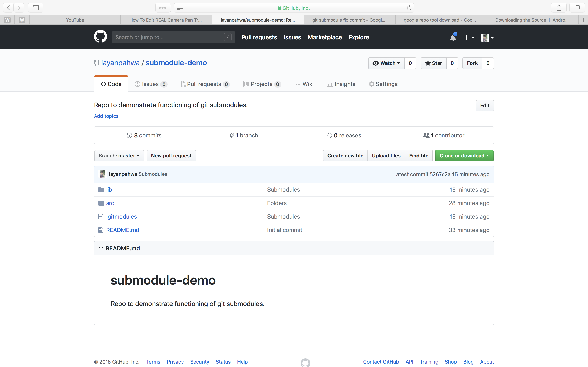Click the branch indicator icon

232,135
